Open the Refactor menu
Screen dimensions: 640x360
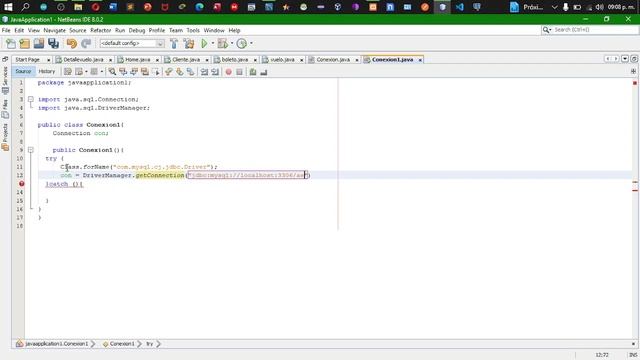(100, 30)
